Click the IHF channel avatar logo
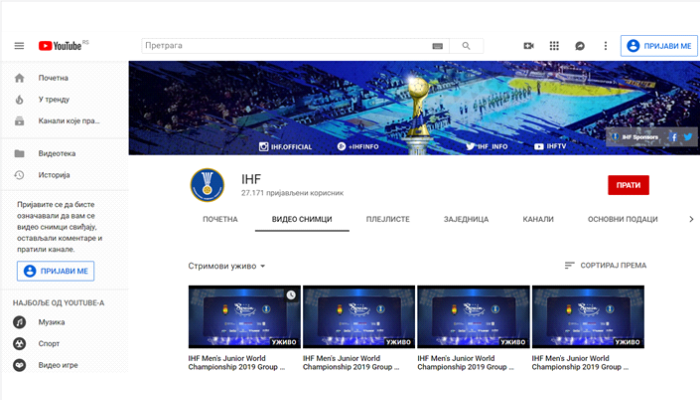This screenshot has height=400, width=700. (207, 185)
